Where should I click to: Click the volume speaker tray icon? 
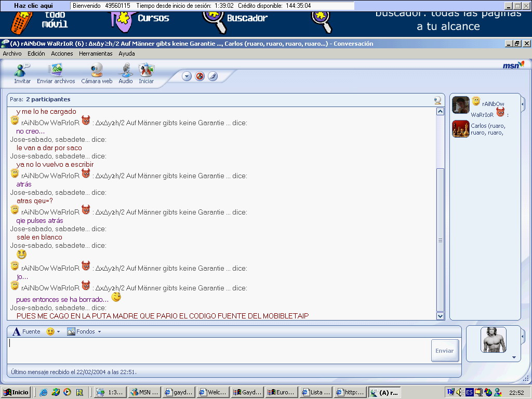coord(460,393)
